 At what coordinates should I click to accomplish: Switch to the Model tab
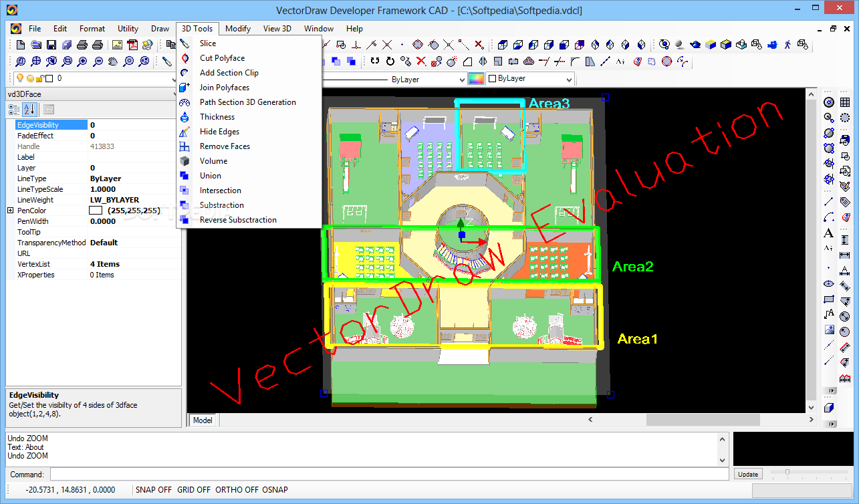pyautogui.click(x=203, y=420)
